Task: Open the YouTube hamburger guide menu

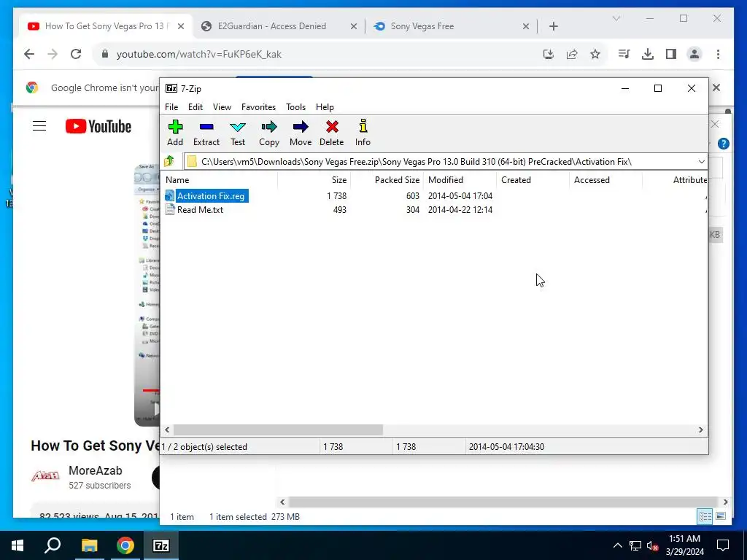Action: point(39,126)
